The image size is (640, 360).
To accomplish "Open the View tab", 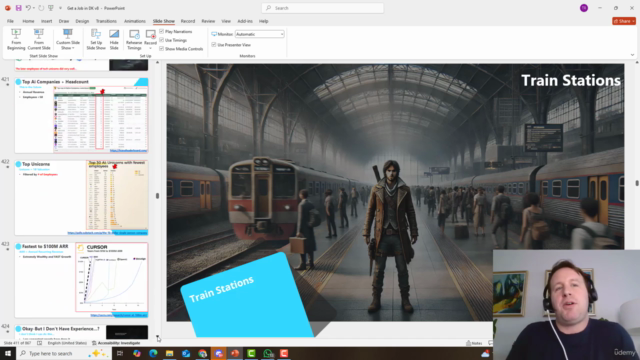I will [226, 21].
